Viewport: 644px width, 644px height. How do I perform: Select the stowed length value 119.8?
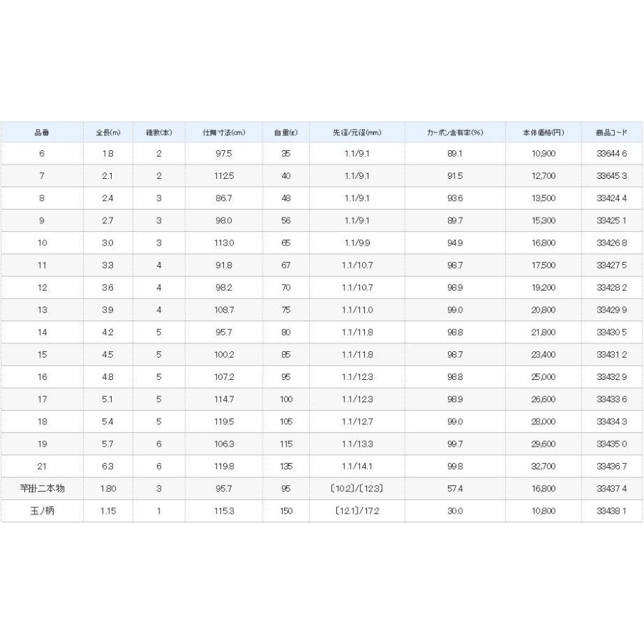tap(224, 467)
